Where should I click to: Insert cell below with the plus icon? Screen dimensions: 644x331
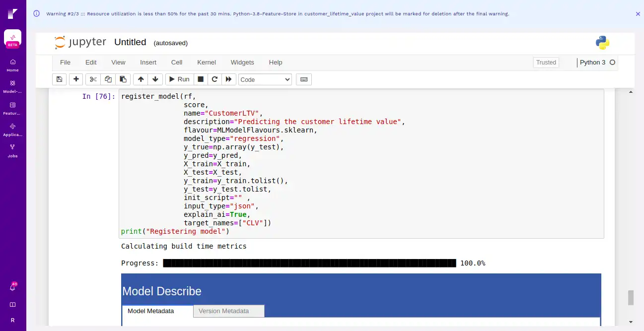pyautogui.click(x=76, y=79)
